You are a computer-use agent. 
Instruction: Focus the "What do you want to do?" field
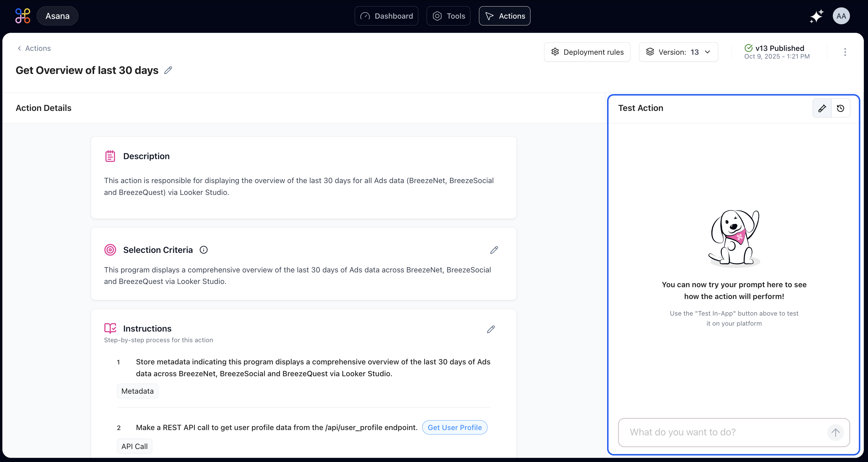[x=725, y=432]
